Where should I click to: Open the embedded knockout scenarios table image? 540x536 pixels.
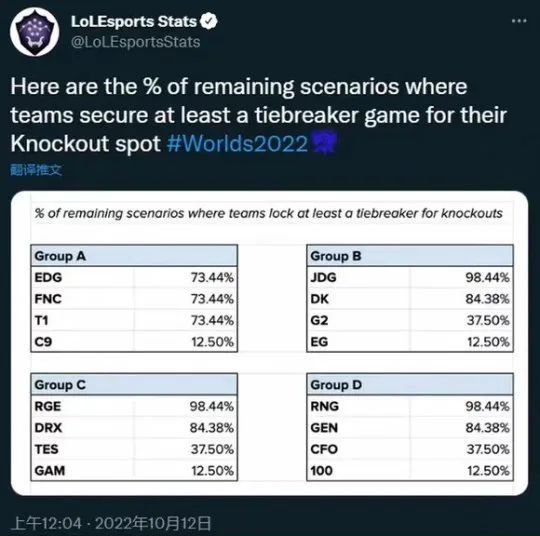pos(270,343)
